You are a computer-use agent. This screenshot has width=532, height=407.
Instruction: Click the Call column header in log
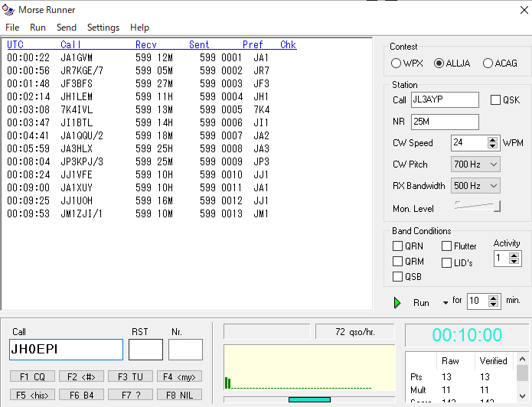coord(70,45)
